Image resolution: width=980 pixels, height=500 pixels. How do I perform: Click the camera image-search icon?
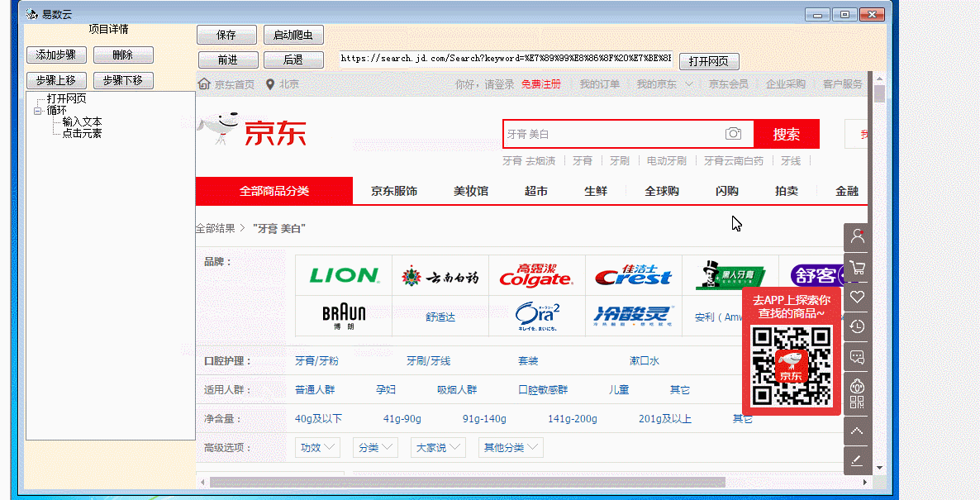[x=733, y=133]
